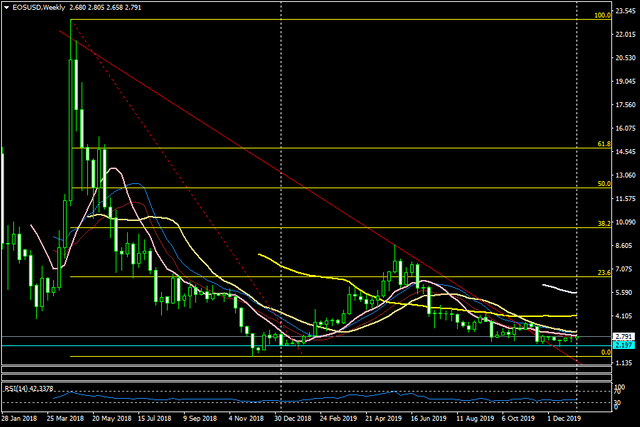Screen dimensions: 640x427
Task: Click the 16 Jun 2019 date label
Action: pyautogui.click(x=428, y=418)
